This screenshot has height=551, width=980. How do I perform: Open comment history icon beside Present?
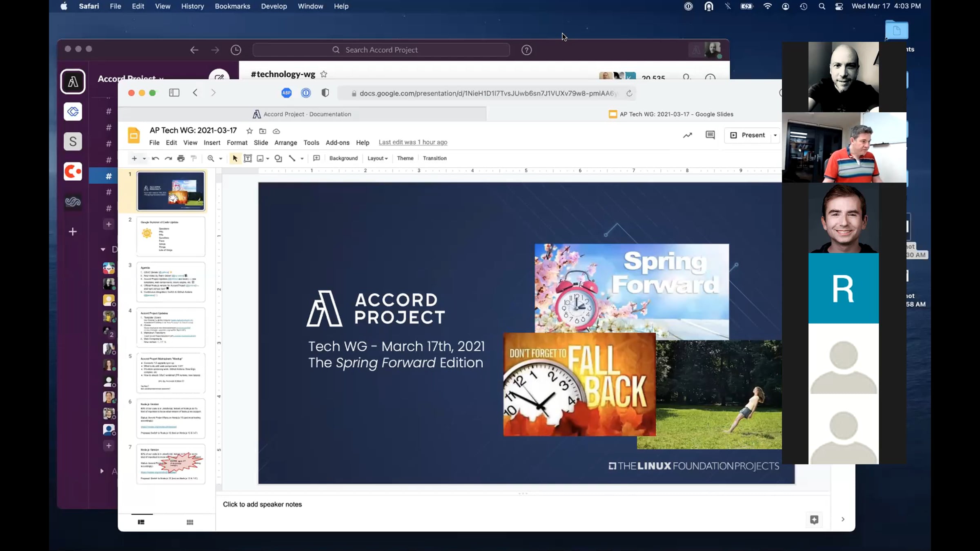coord(710,135)
